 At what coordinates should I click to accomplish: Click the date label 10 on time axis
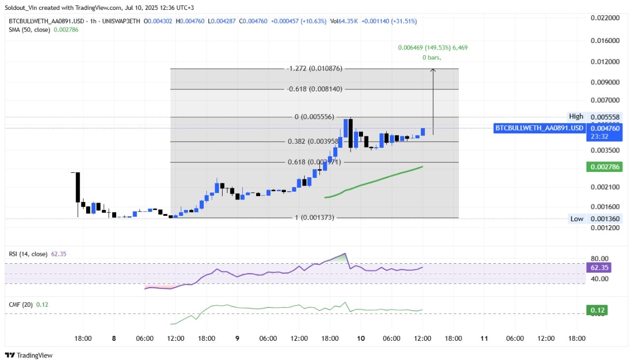click(361, 338)
